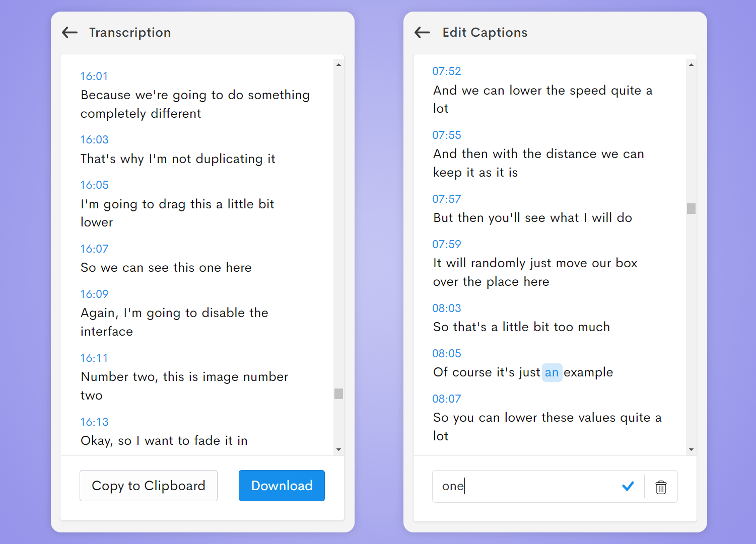Jump to the 08:07 timestamp

point(447,399)
